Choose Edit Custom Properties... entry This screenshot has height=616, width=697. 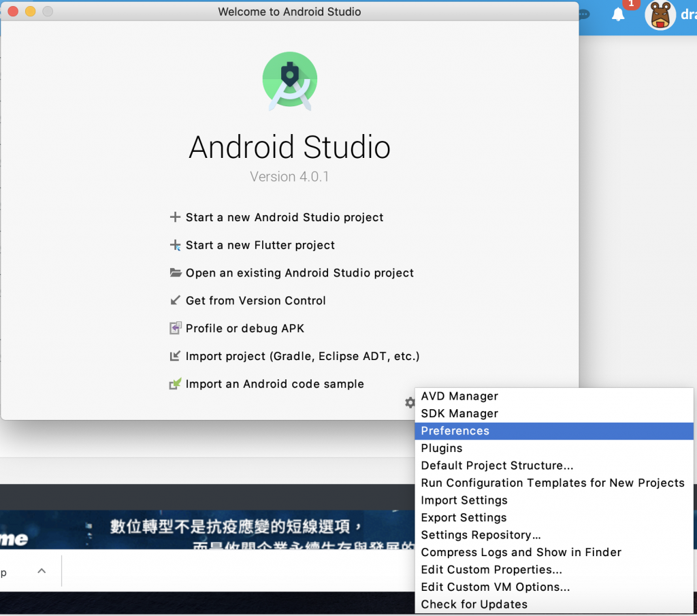click(554, 569)
